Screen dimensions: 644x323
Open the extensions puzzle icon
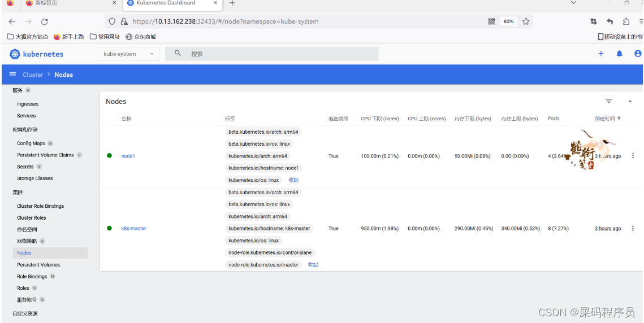[x=626, y=21]
